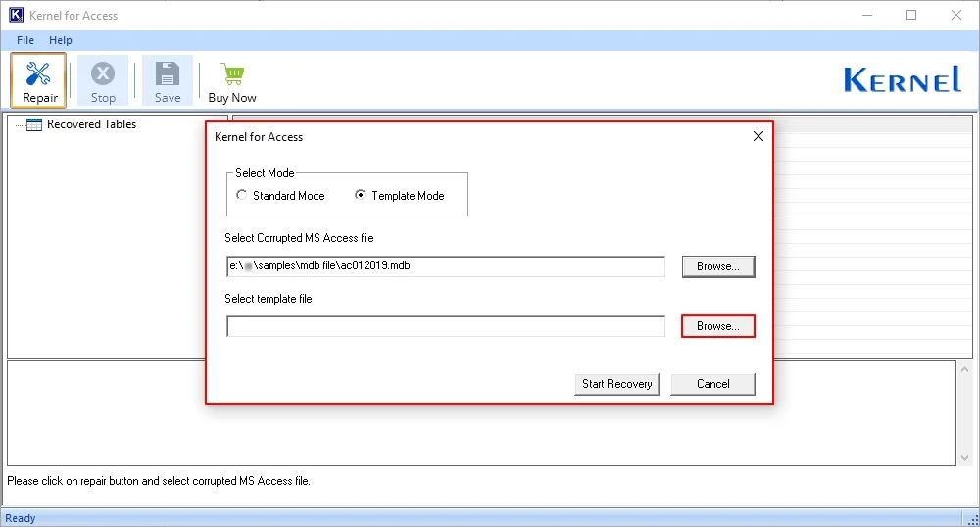Click the empty template file path field
The height and width of the screenshot is (527, 980).
[x=446, y=326]
